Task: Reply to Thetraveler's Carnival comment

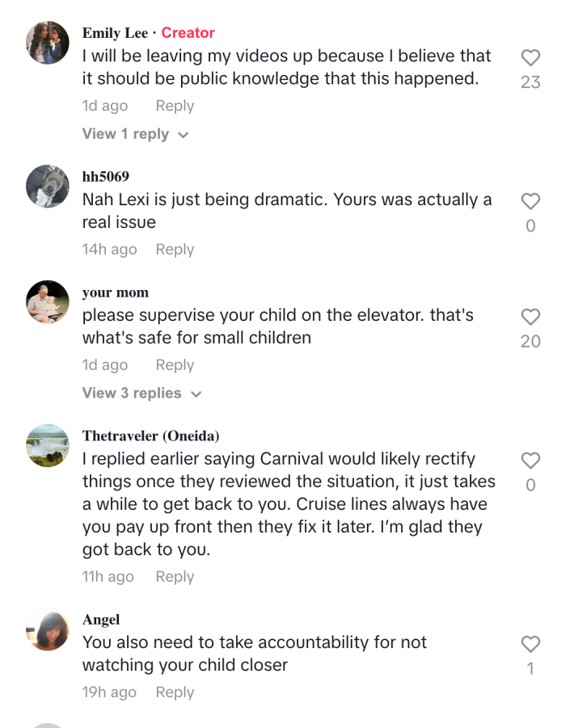Action: tap(175, 577)
